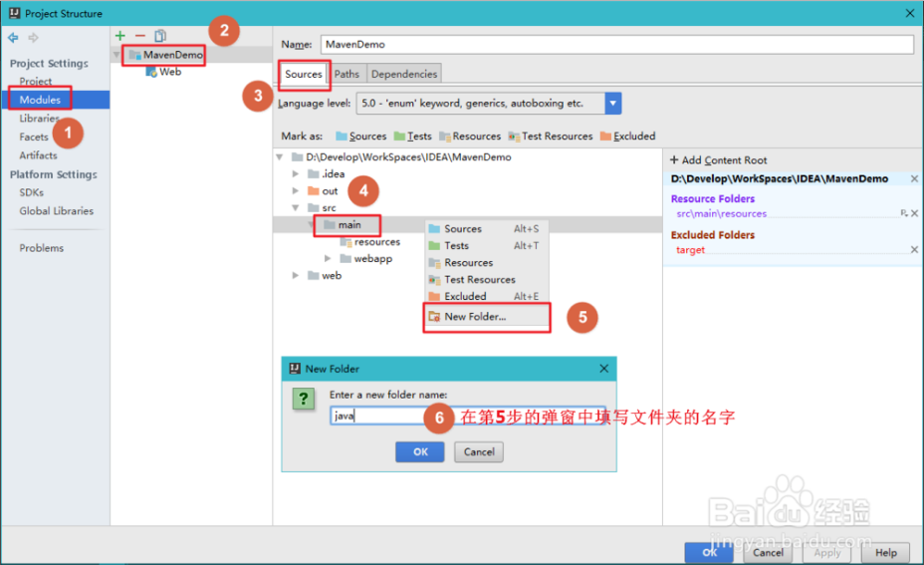
Task: Choose Resources in the context menu
Action: coord(487,263)
